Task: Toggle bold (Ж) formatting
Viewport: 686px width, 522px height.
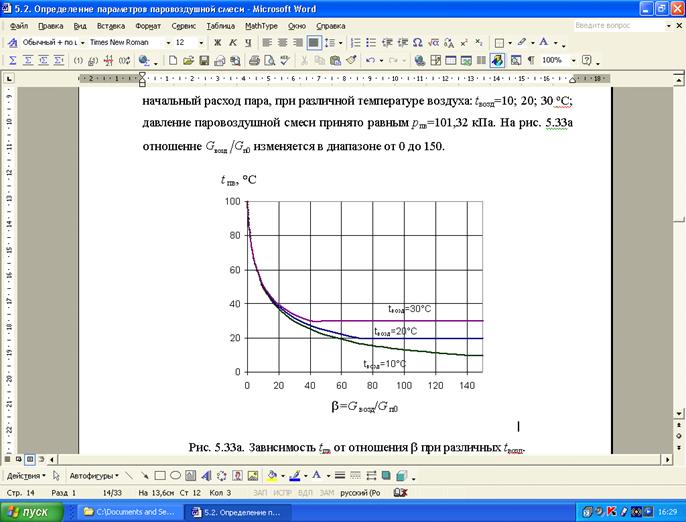Action: 217,42
